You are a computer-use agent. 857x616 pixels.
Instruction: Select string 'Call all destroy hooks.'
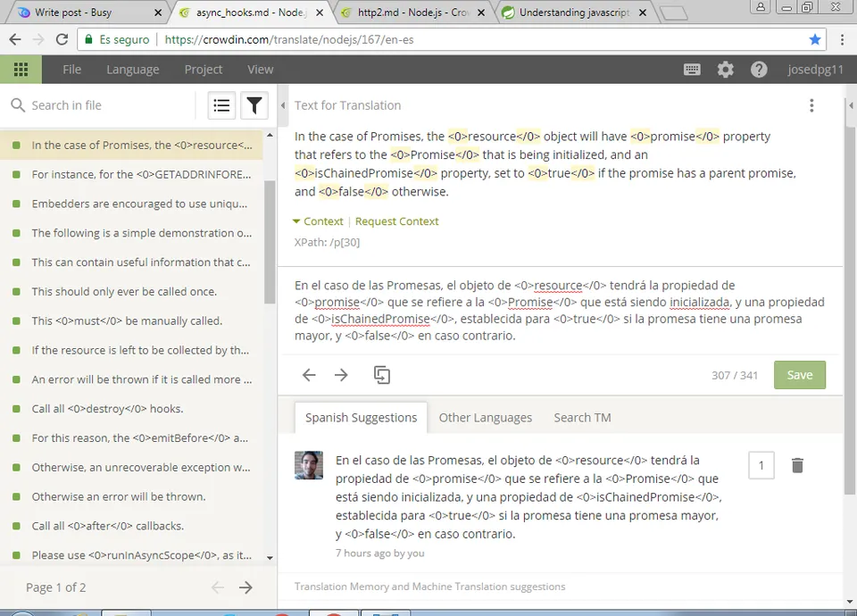pyautogui.click(x=131, y=409)
